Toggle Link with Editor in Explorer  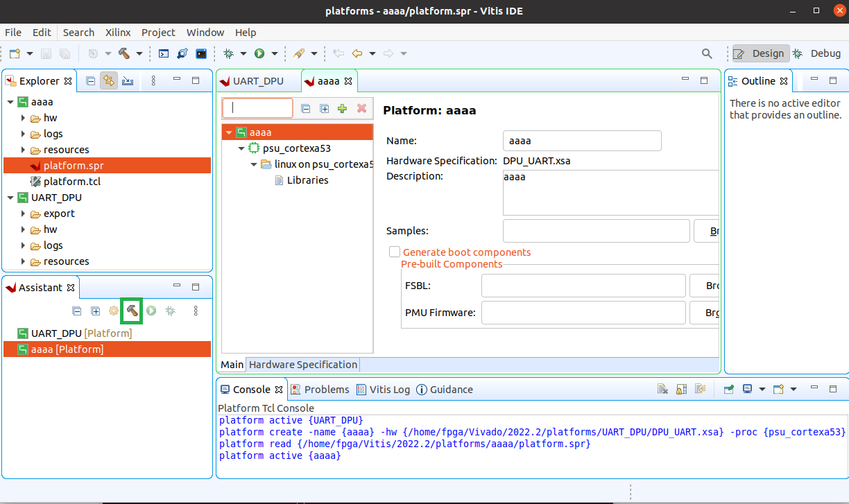tap(109, 81)
